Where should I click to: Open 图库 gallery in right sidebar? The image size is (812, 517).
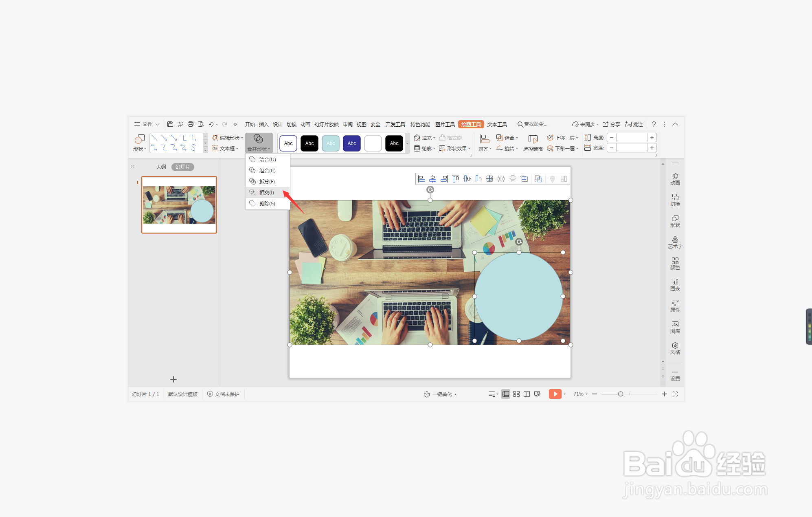(x=675, y=327)
